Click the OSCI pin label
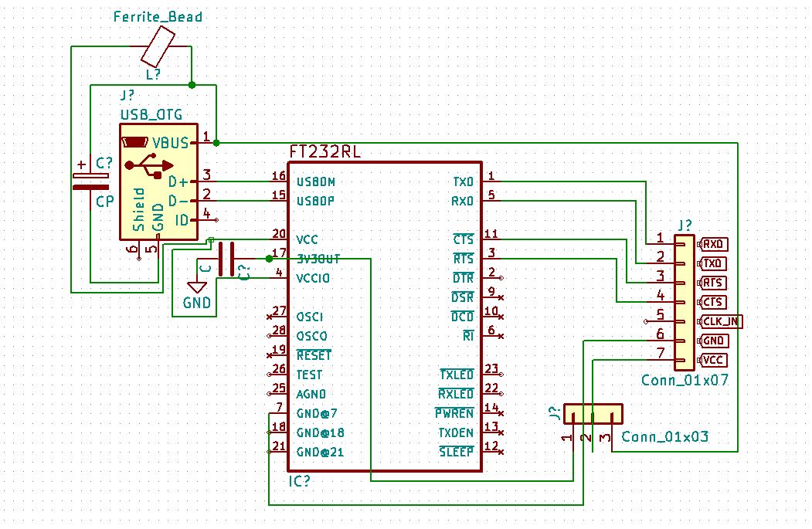 309,317
